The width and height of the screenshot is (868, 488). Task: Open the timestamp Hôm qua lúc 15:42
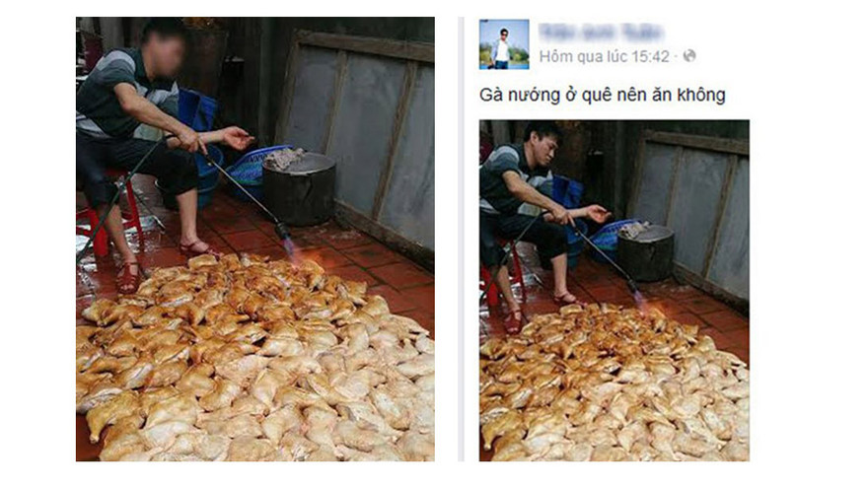604,56
